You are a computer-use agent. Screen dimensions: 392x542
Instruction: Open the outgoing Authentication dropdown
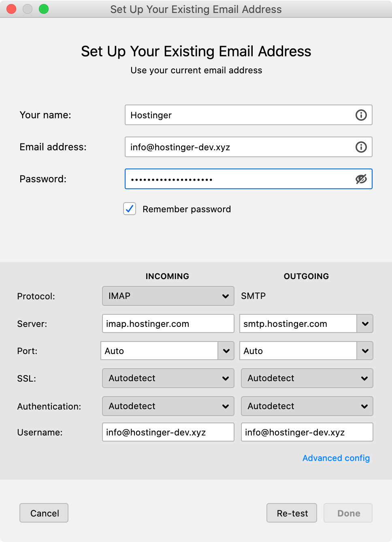pyautogui.click(x=307, y=406)
